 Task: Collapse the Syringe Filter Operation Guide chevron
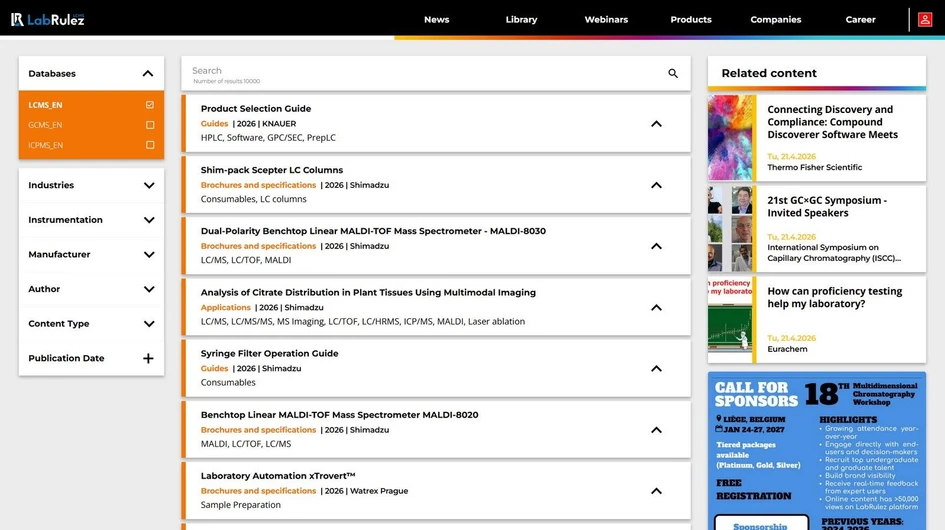click(x=656, y=369)
